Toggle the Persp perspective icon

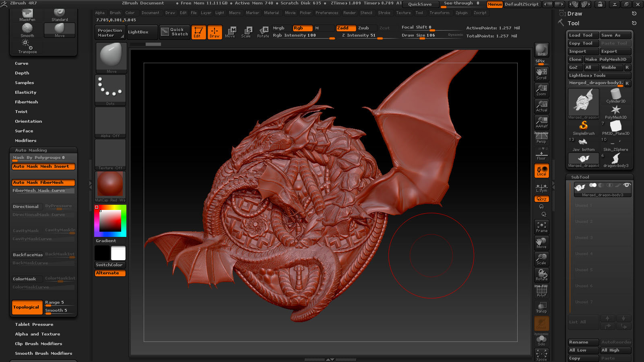coord(541,138)
